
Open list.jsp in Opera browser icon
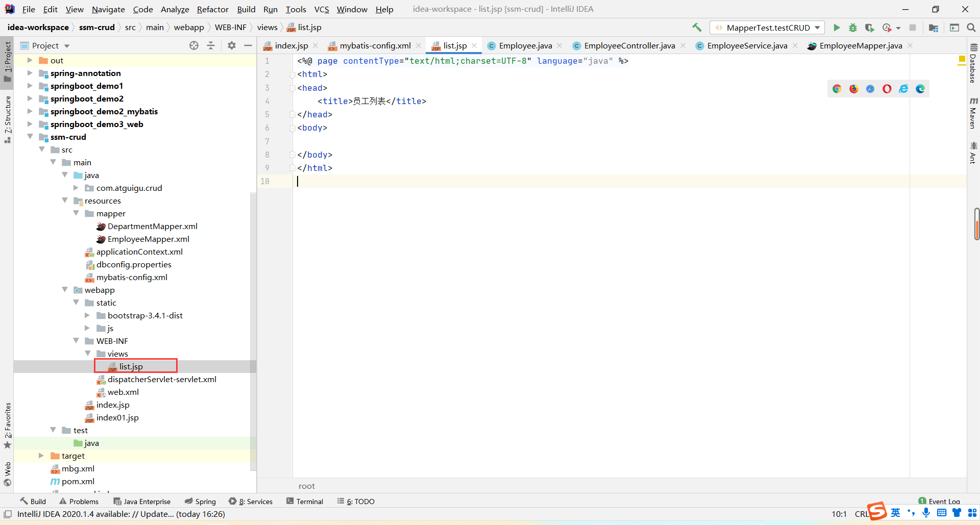point(887,89)
